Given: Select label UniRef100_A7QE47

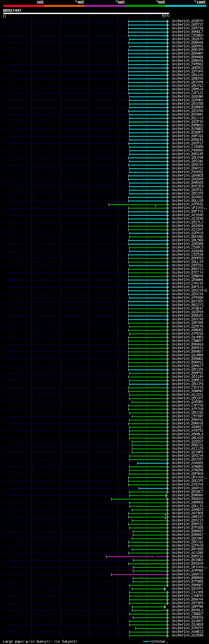Looking at the screenshot, I should tap(187, 309).
